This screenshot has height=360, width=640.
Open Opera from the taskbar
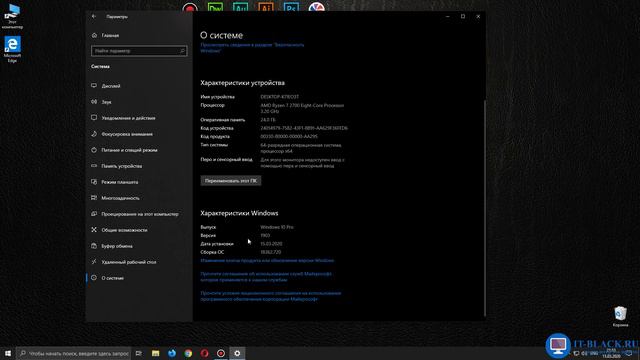(x=204, y=353)
